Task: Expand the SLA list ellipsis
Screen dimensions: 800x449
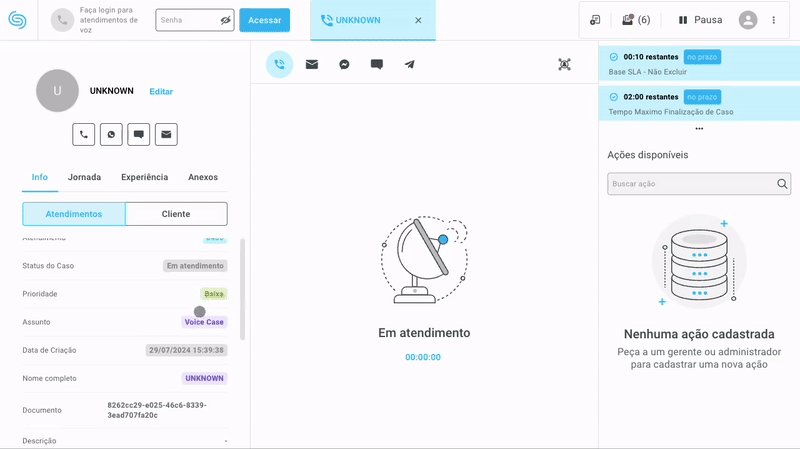Action: [699, 129]
